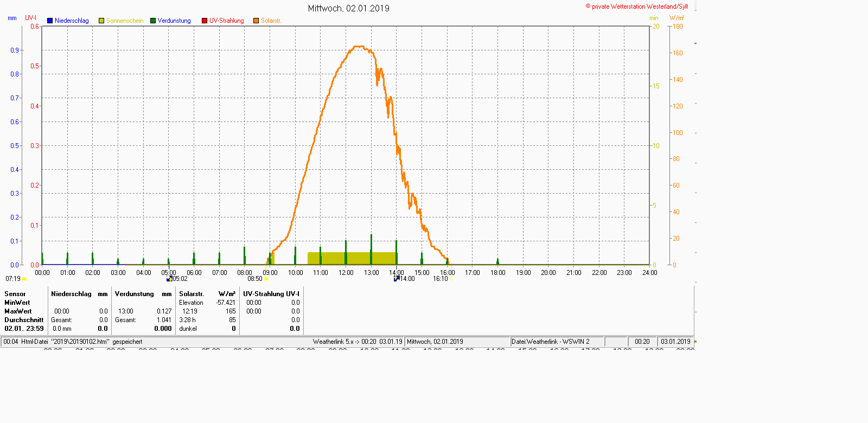This screenshot has height=423, width=868.
Task: Click the 16:10 time label under the chart
Action: [x=441, y=279]
